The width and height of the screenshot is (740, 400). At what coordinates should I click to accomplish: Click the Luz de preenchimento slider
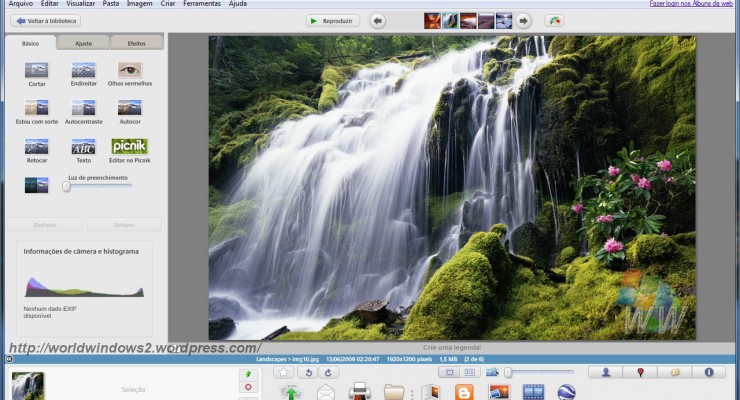[x=98, y=186]
